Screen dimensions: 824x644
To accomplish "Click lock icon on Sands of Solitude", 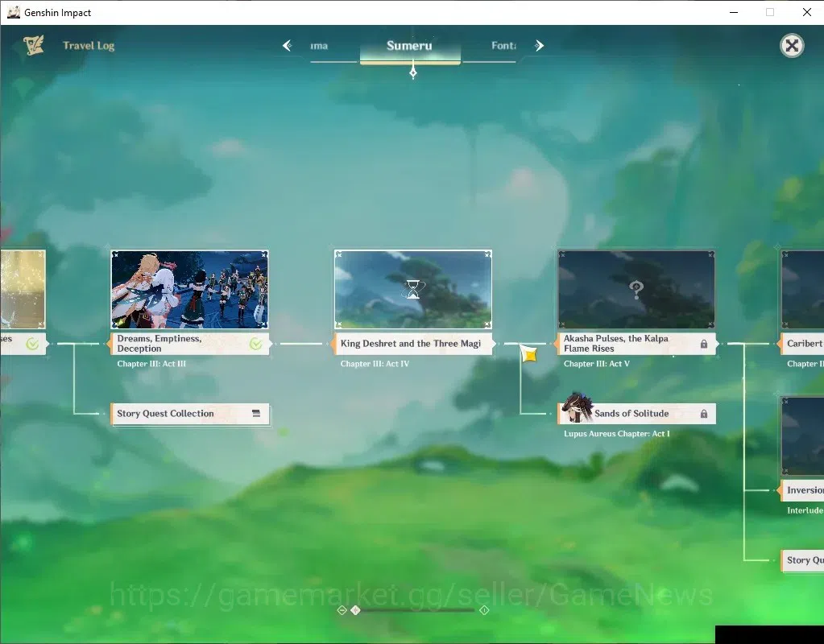I will pyautogui.click(x=704, y=414).
